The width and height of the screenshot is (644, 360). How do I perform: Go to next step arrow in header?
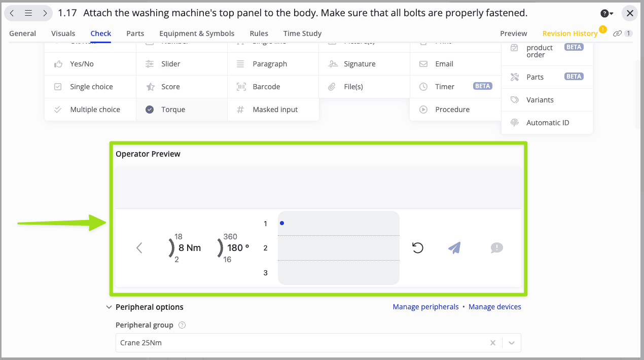(x=45, y=13)
